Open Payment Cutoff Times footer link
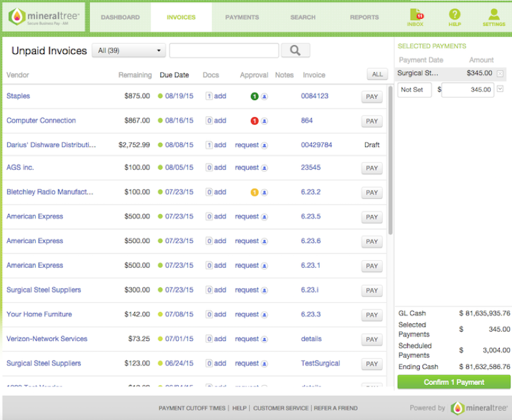 [192, 408]
